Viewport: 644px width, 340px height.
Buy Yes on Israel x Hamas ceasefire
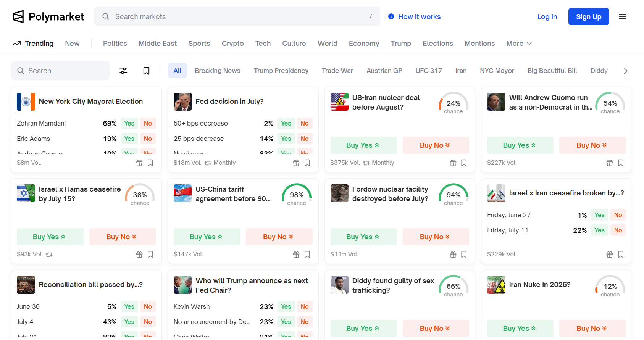(x=50, y=237)
